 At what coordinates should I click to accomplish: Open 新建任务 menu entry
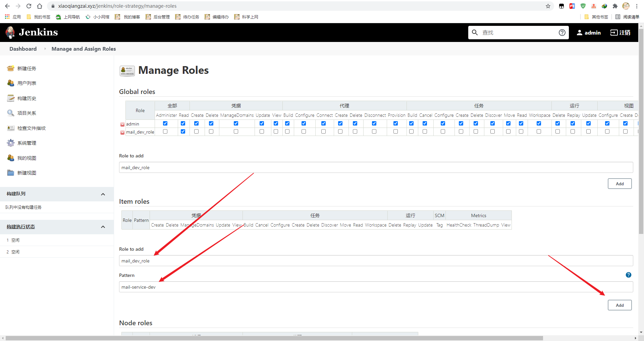coord(27,68)
